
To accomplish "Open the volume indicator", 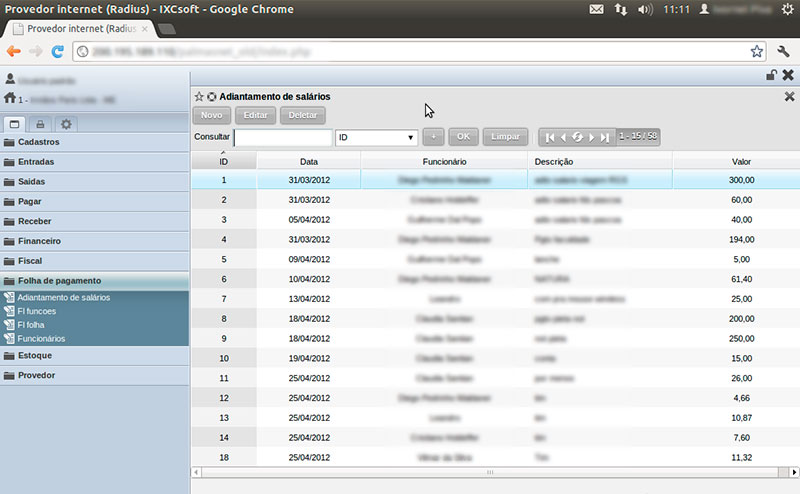I will pos(645,9).
